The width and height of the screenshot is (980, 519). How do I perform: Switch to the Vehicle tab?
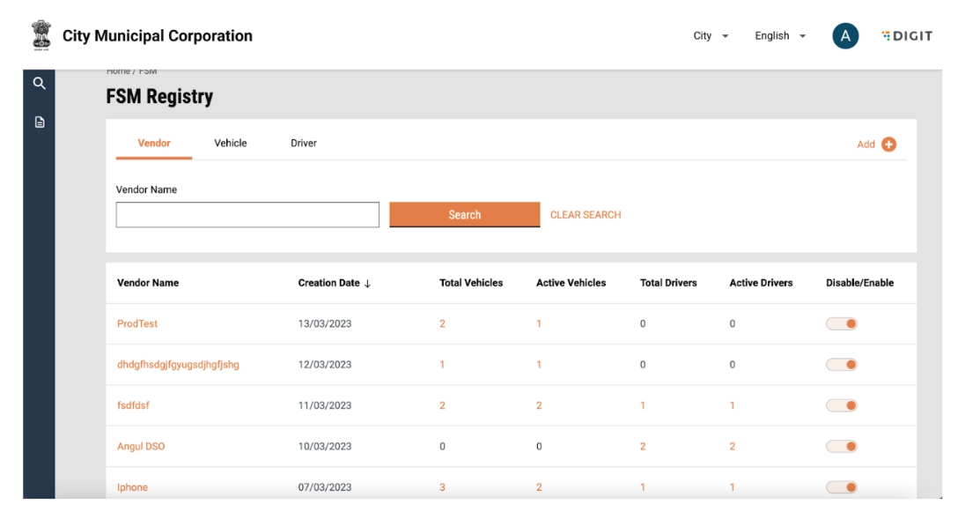[231, 144]
